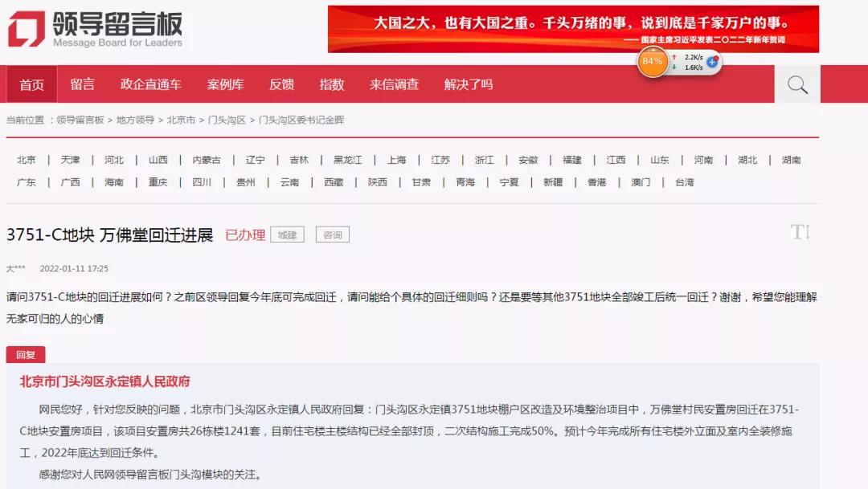Select 来信调查 in the navigation bar
Screen dimensions: 868x489
point(394,84)
